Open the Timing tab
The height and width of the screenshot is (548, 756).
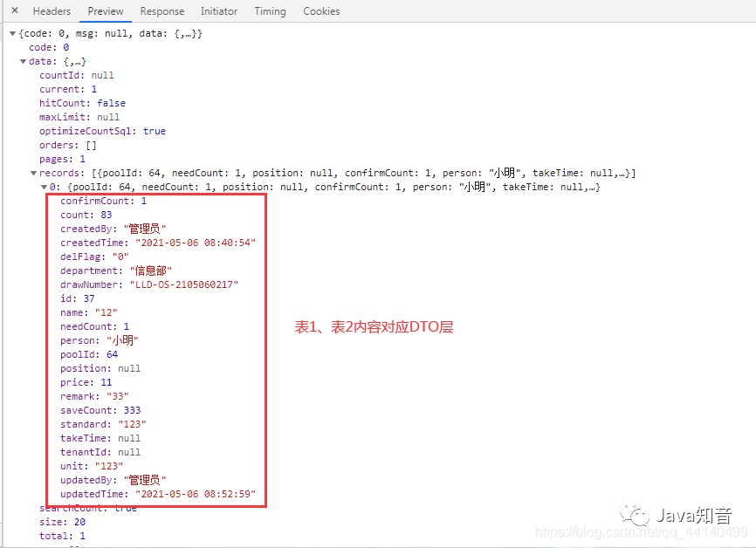point(270,10)
